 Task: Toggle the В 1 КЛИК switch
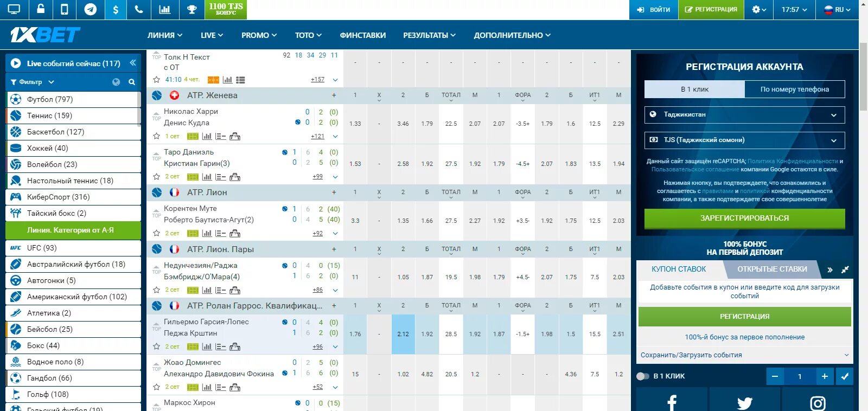(643, 376)
